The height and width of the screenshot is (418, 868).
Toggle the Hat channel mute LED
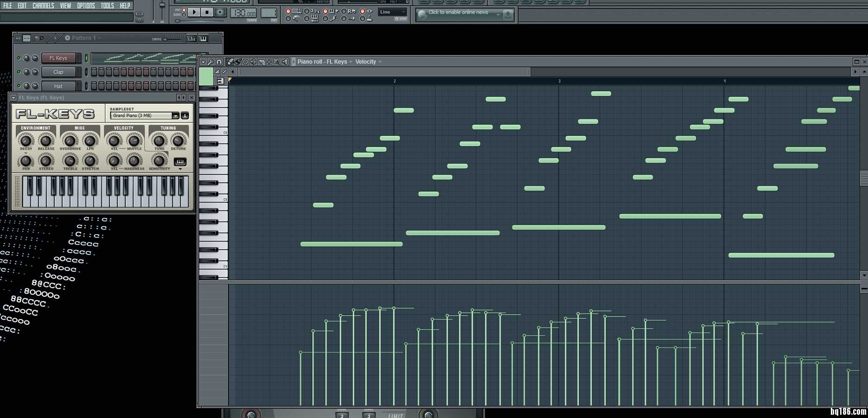tap(19, 86)
